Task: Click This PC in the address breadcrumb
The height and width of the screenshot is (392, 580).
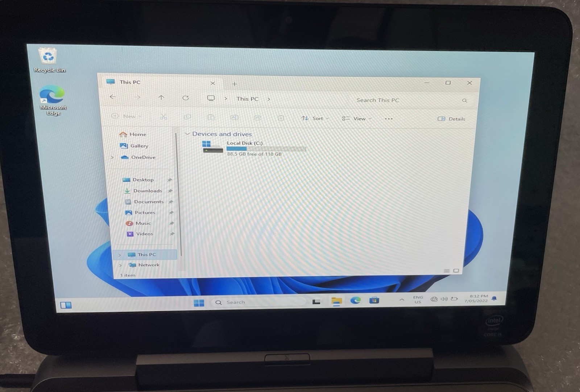Action: click(x=248, y=99)
